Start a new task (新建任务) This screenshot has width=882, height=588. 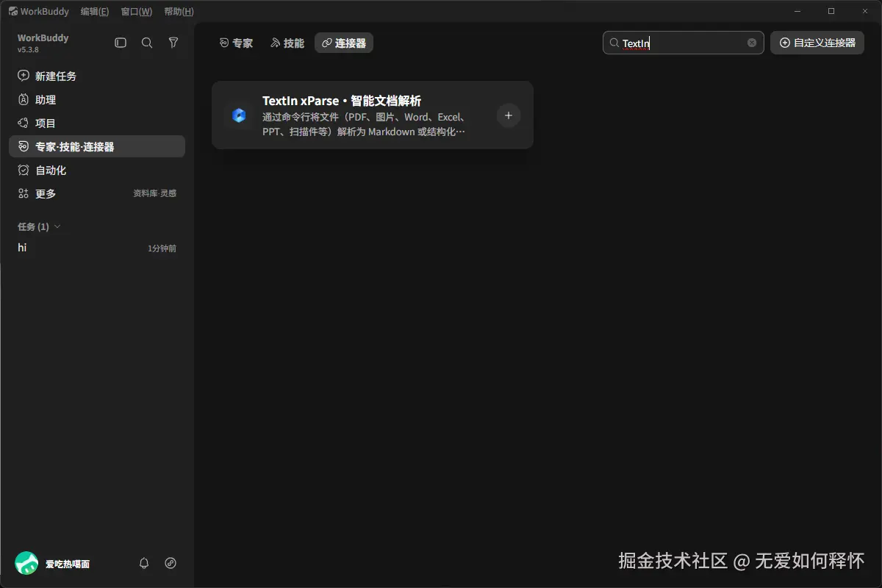tap(97, 76)
